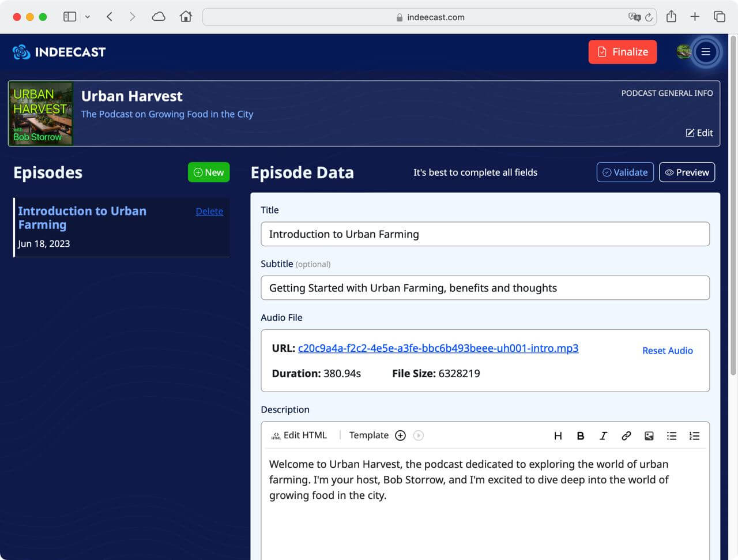The width and height of the screenshot is (738, 560).
Task: Open Edit HTML mode
Action: pyautogui.click(x=299, y=435)
